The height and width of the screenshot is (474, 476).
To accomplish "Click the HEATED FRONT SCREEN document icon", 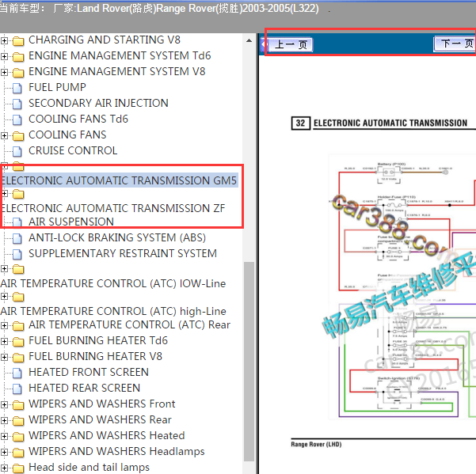I will [17, 373].
